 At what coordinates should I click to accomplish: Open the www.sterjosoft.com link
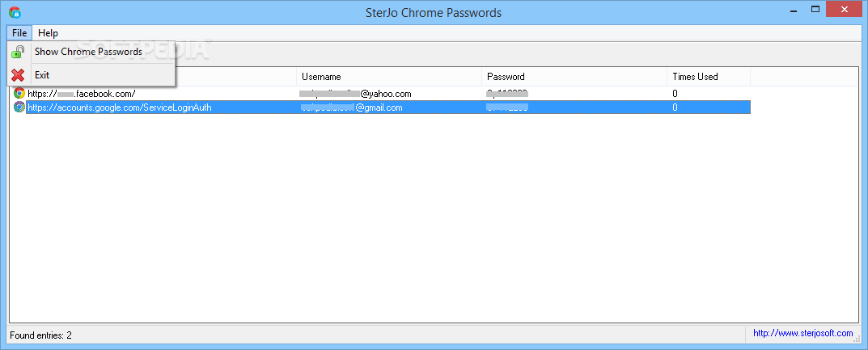(803, 333)
